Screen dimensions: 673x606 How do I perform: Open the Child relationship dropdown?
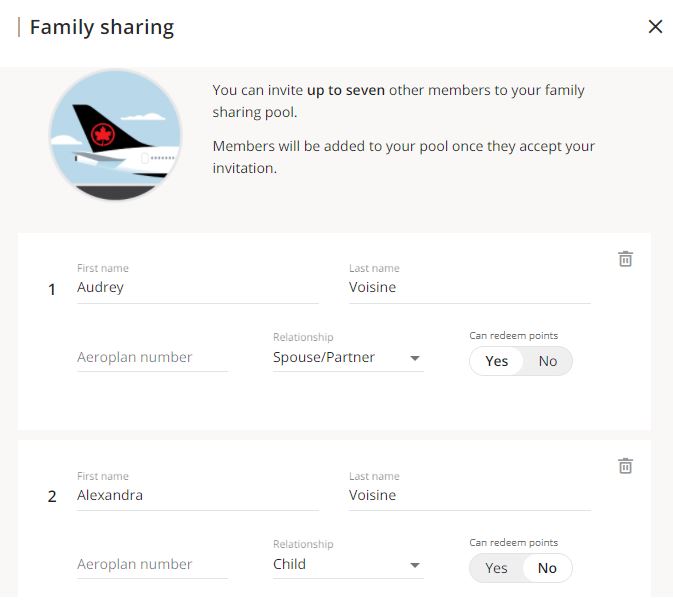pyautogui.click(x=340, y=564)
